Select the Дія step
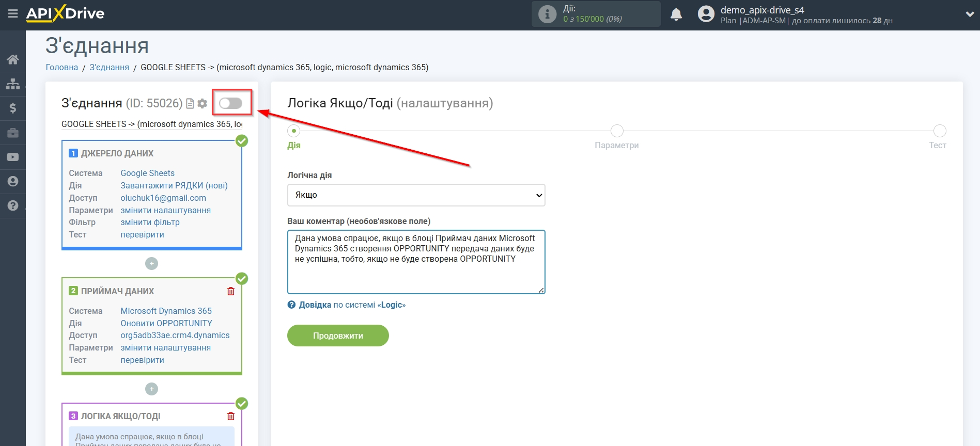Image resolution: width=980 pixels, height=446 pixels. click(x=294, y=131)
